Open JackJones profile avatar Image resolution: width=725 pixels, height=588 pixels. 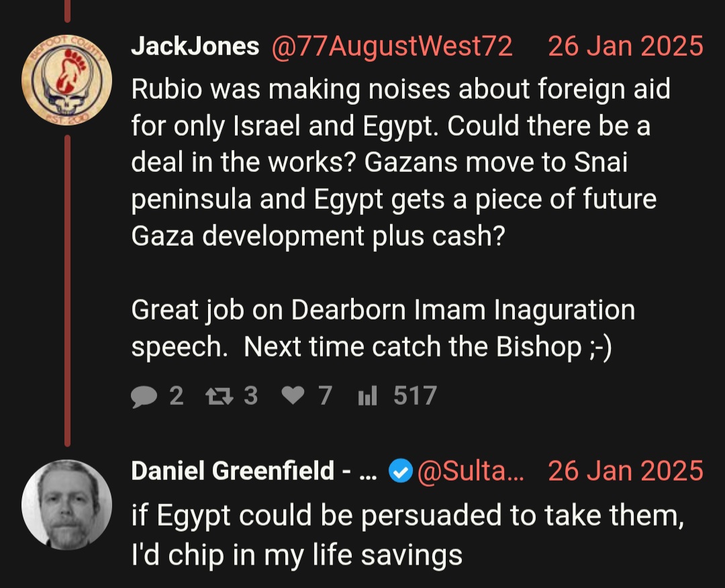(66, 80)
